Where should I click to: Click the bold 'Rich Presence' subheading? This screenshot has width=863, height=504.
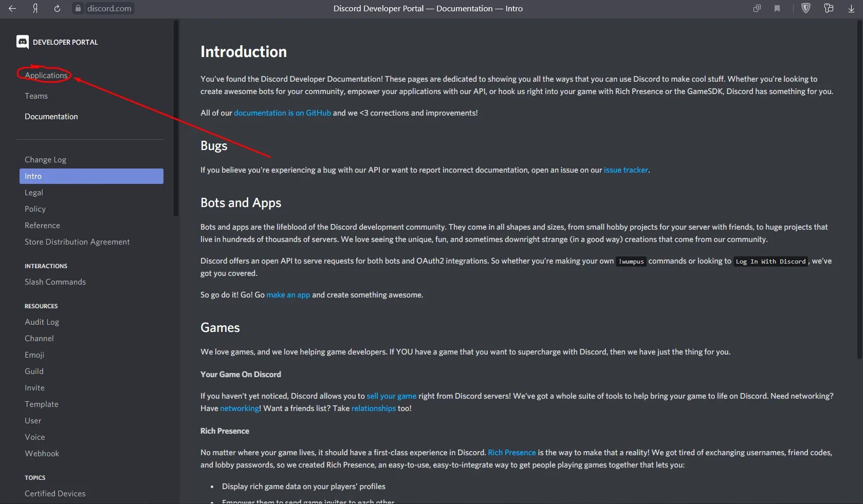(225, 431)
